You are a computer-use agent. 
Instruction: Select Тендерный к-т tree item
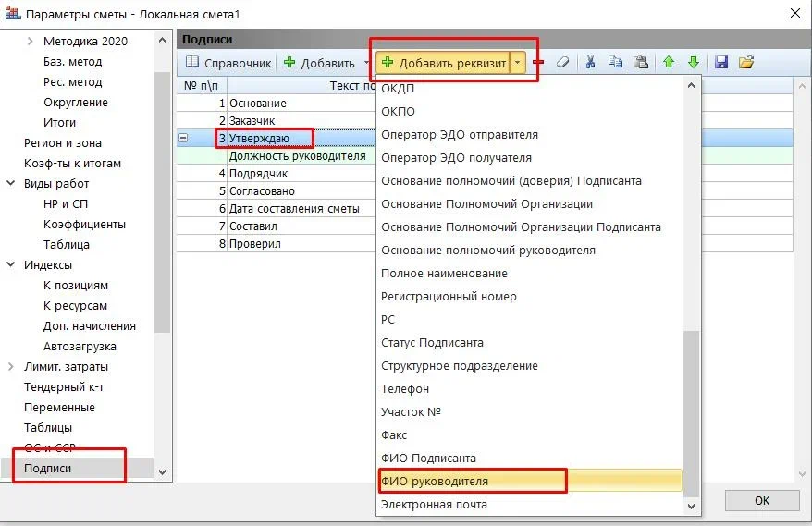click(x=64, y=386)
